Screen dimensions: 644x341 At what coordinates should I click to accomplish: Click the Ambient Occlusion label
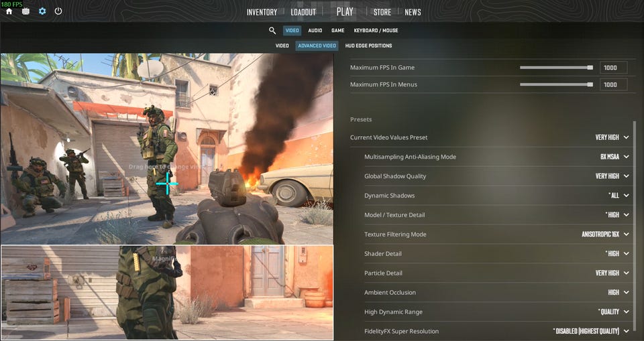click(x=390, y=292)
